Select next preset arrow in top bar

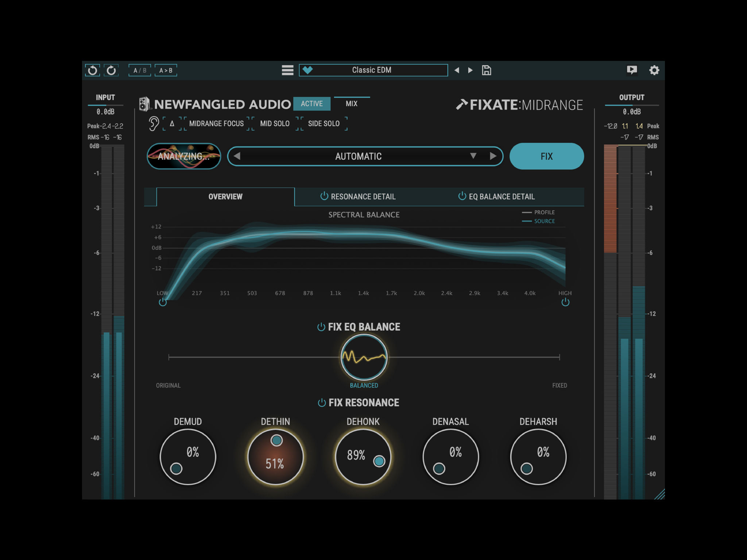[x=471, y=70]
